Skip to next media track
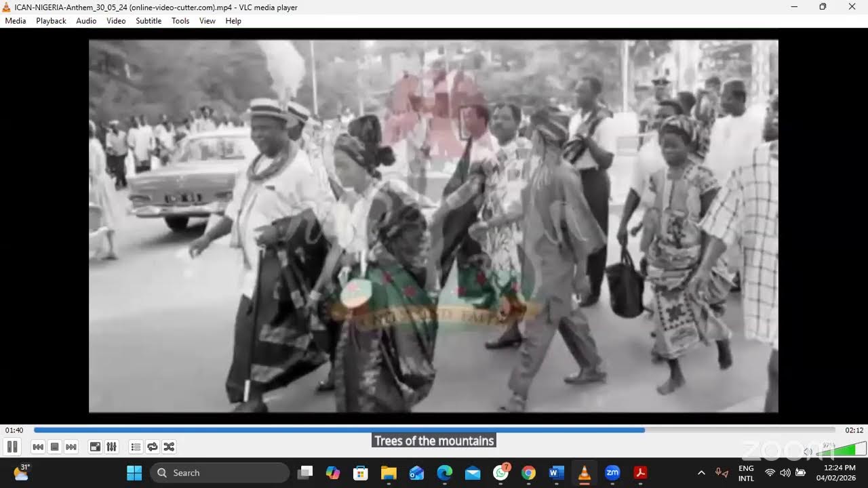This screenshot has height=488, width=868. coord(71,447)
